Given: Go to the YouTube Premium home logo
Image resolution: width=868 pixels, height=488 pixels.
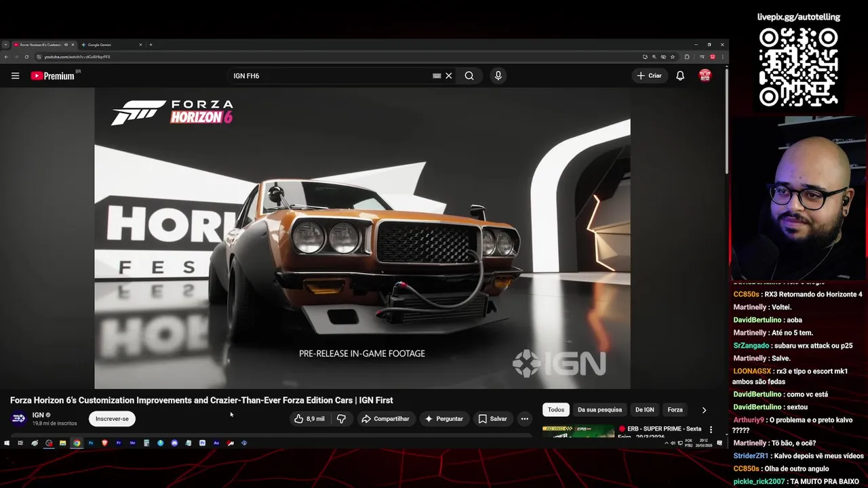Looking at the screenshot, I should pyautogui.click(x=53, y=76).
